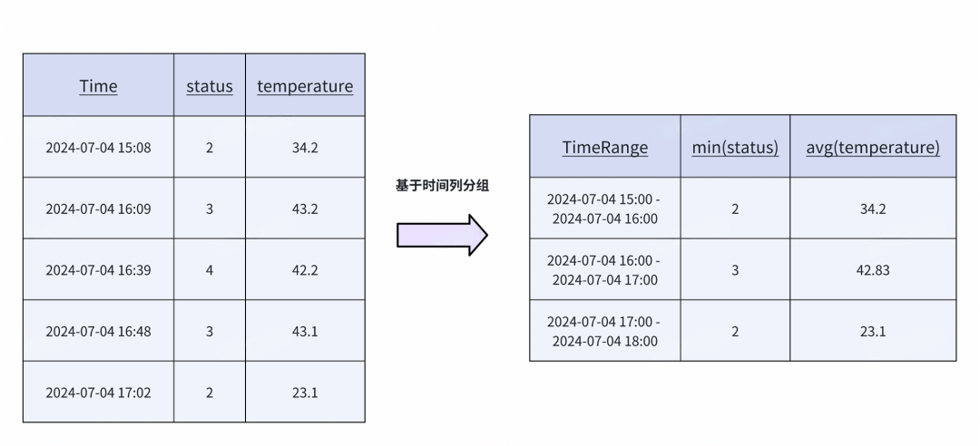Image resolution: width=980 pixels, height=446 pixels.
Task: Click the temperature value 42.2
Action: click(x=305, y=270)
